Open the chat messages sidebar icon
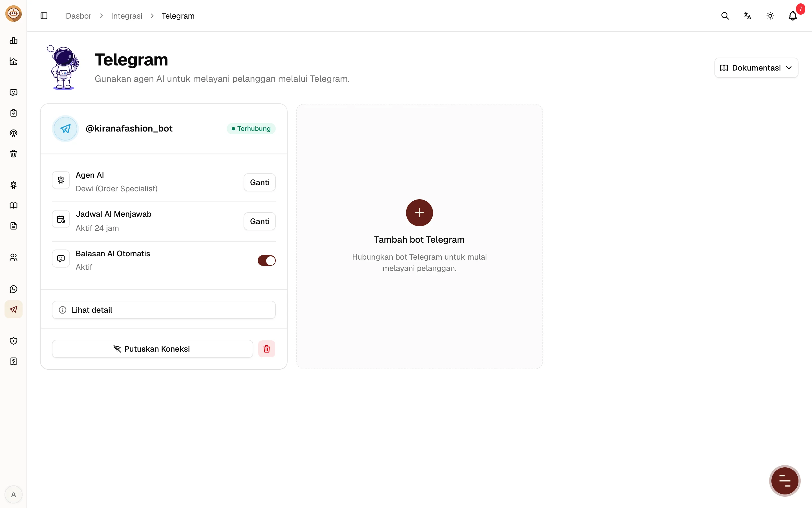Screen dimensions: 812x508 click(14, 93)
